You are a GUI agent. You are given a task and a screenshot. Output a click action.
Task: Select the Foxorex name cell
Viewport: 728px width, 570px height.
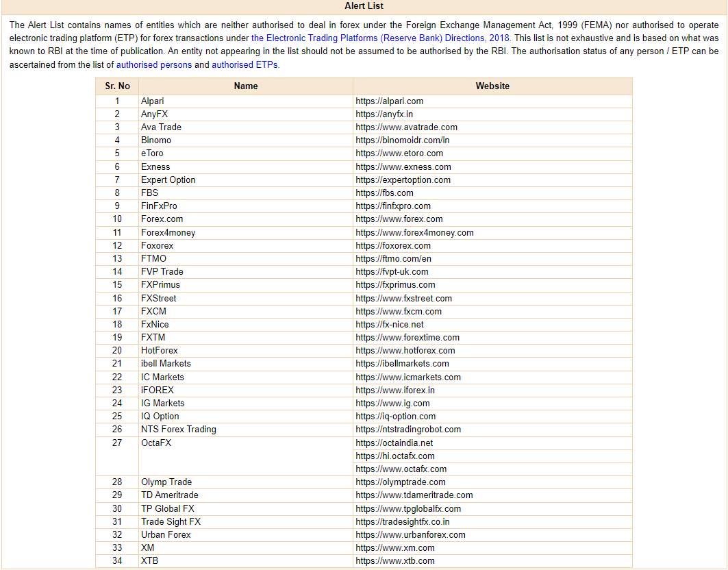click(246, 246)
